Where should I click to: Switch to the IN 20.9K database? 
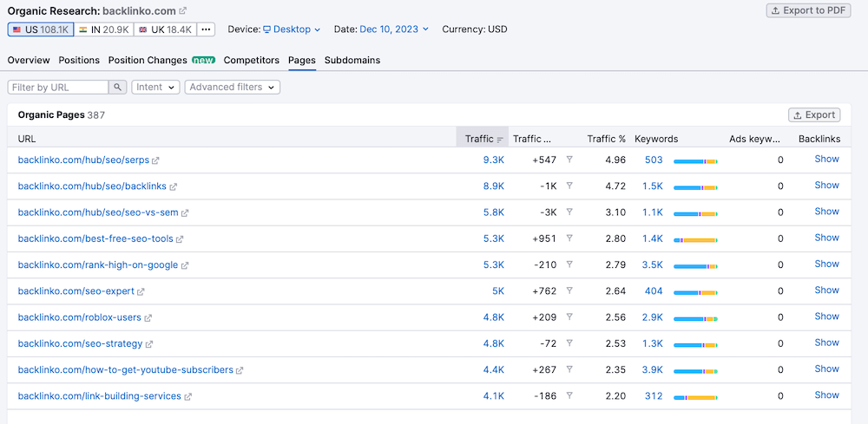[x=103, y=29]
